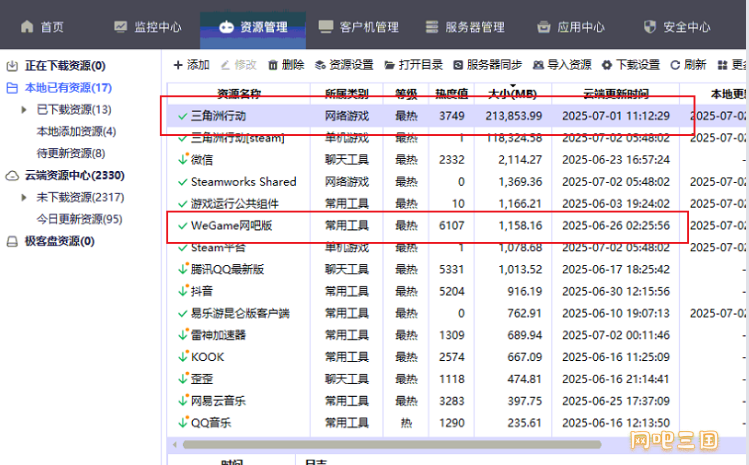The height and width of the screenshot is (465, 749).
Task: Select 正在下载资源(0) in sidebar
Action: click(x=65, y=65)
